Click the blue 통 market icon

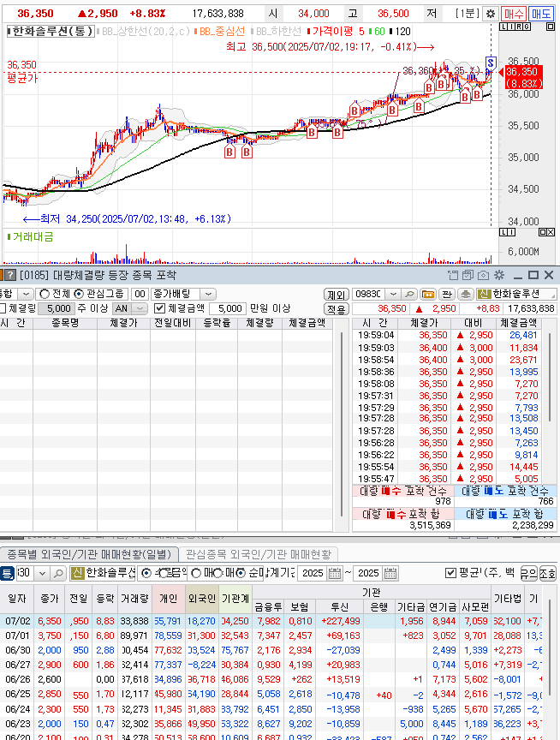coord(7,573)
